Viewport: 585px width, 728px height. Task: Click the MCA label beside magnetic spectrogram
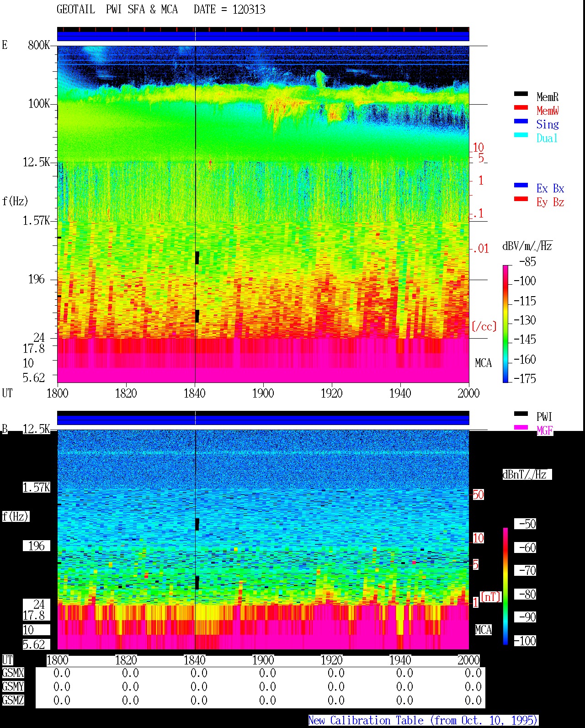pos(484,630)
